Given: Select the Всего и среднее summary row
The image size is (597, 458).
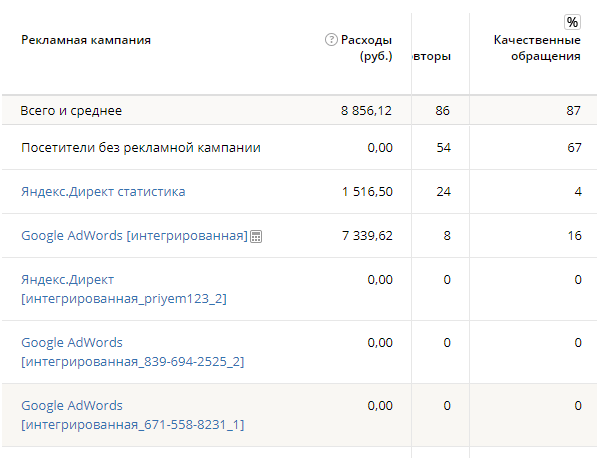Looking at the screenshot, I should point(299,110).
